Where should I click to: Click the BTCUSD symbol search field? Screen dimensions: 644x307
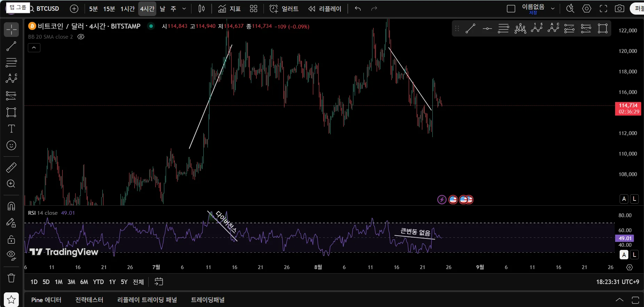[x=47, y=9]
